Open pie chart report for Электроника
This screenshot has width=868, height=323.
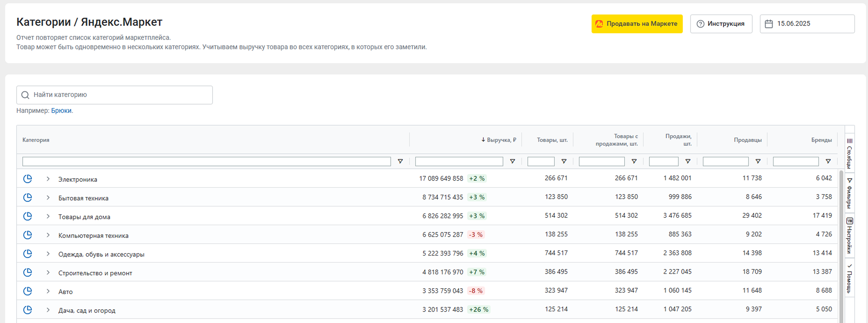[28, 179]
